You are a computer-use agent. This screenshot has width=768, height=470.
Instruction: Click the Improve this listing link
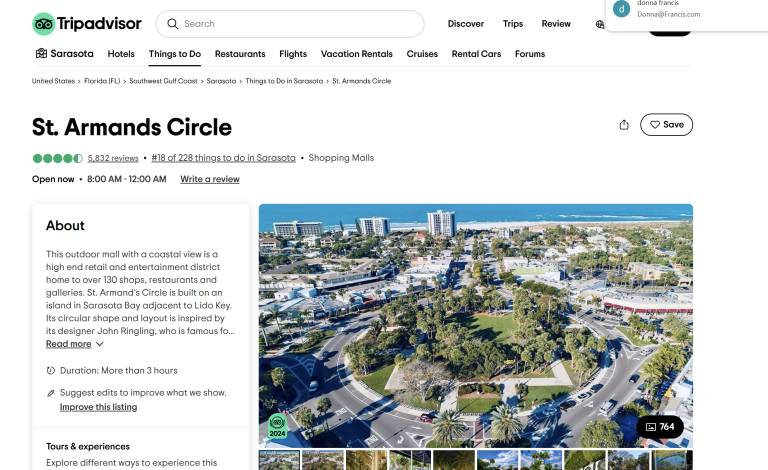98,407
